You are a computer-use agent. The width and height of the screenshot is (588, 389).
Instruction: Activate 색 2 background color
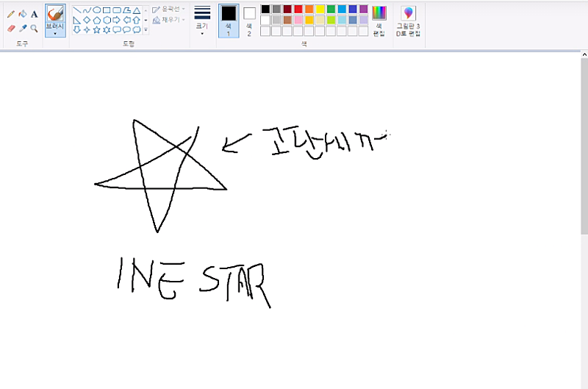pyautogui.click(x=249, y=21)
